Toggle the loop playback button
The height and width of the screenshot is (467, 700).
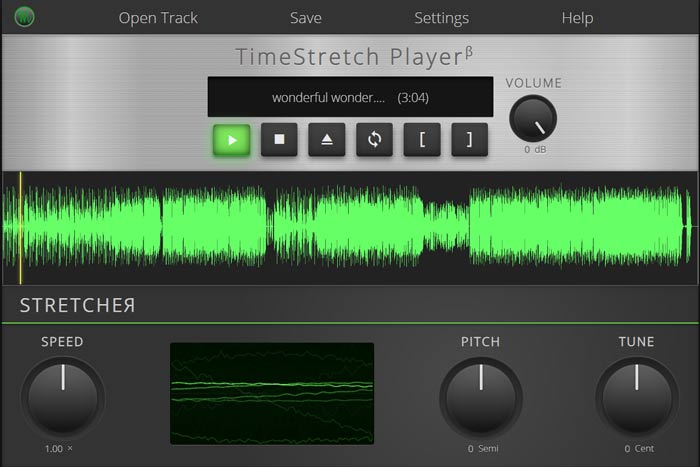point(374,140)
